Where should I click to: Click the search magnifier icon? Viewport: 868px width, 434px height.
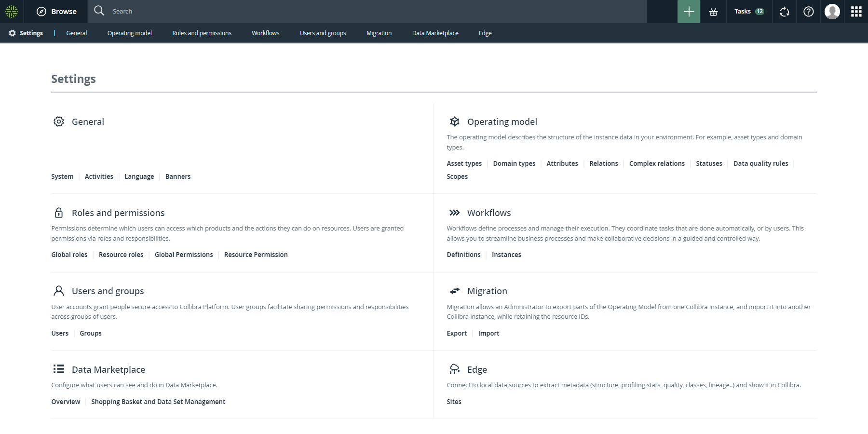[99, 11]
